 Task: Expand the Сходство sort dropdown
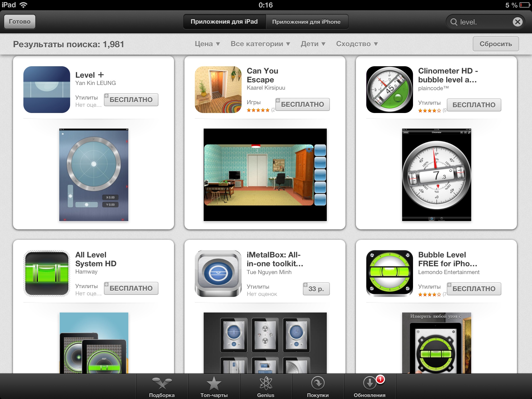[x=357, y=44]
